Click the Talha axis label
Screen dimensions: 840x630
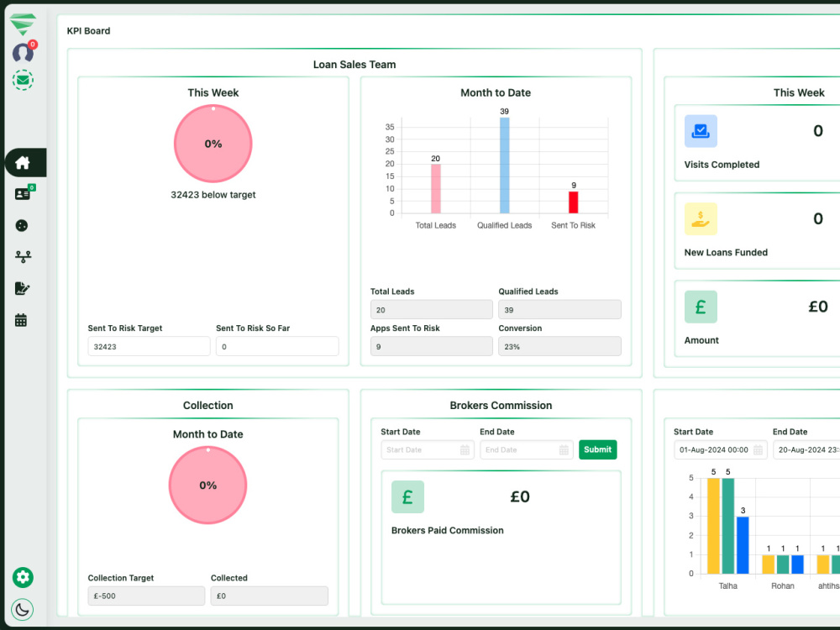pos(728,586)
